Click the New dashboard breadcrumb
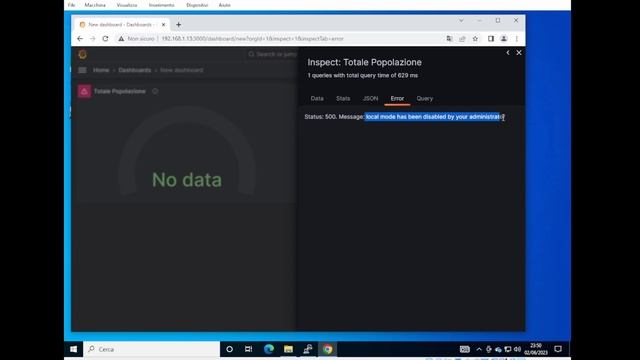 pos(182,70)
